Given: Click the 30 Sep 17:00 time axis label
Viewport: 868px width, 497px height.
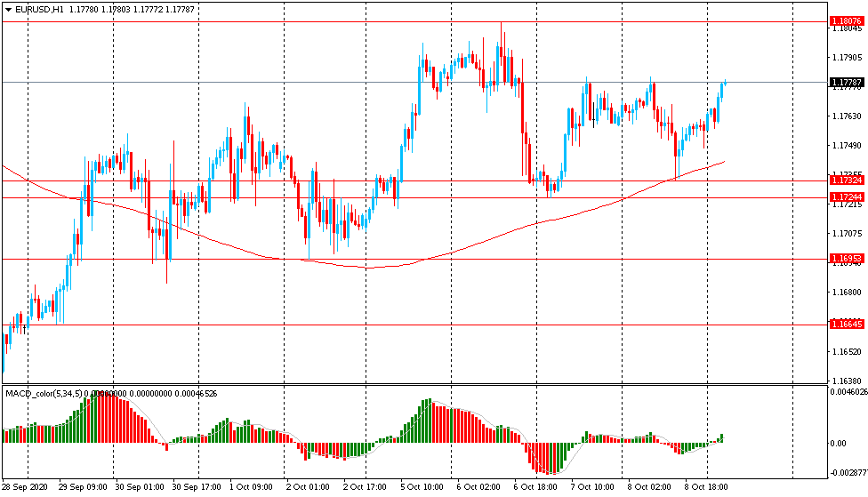Looking at the screenshot, I should tap(197, 487).
